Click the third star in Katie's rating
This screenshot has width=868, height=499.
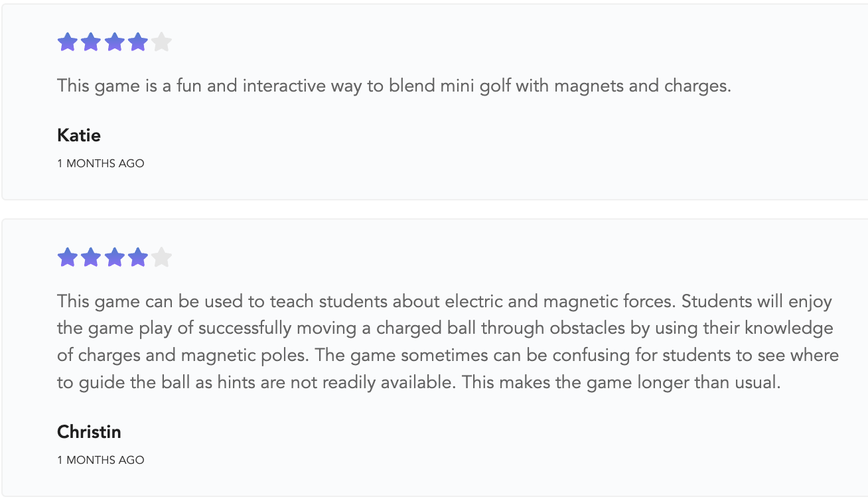coord(114,42)
